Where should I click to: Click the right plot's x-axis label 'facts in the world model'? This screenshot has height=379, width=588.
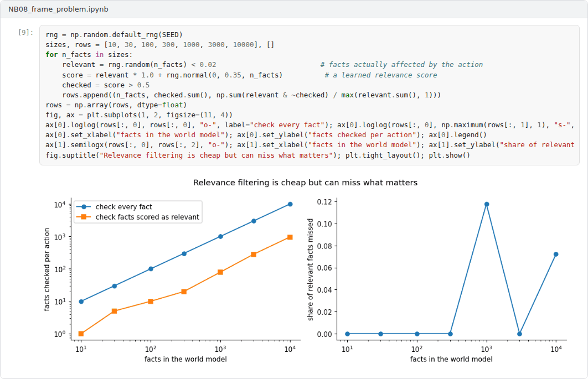(451, 359)
